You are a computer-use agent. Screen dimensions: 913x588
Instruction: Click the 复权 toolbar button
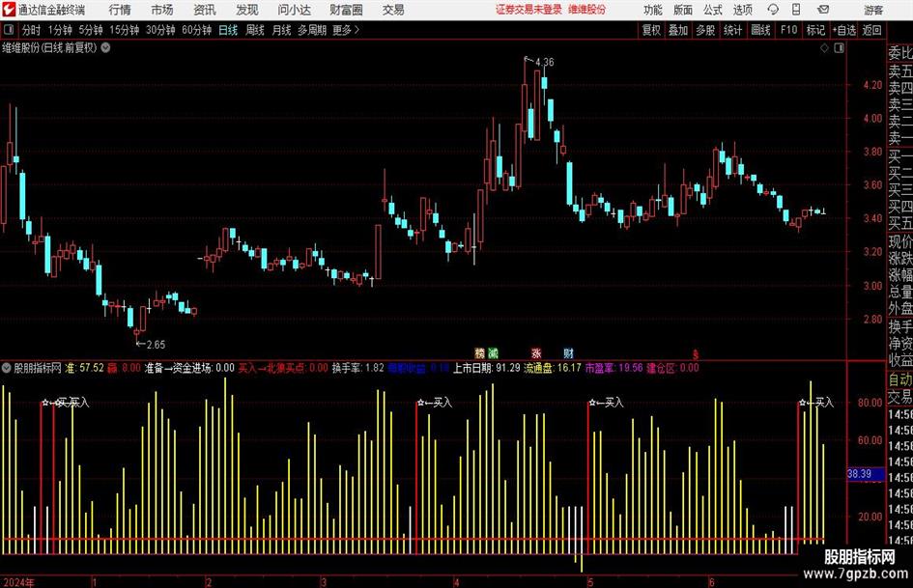coord(651,30)
